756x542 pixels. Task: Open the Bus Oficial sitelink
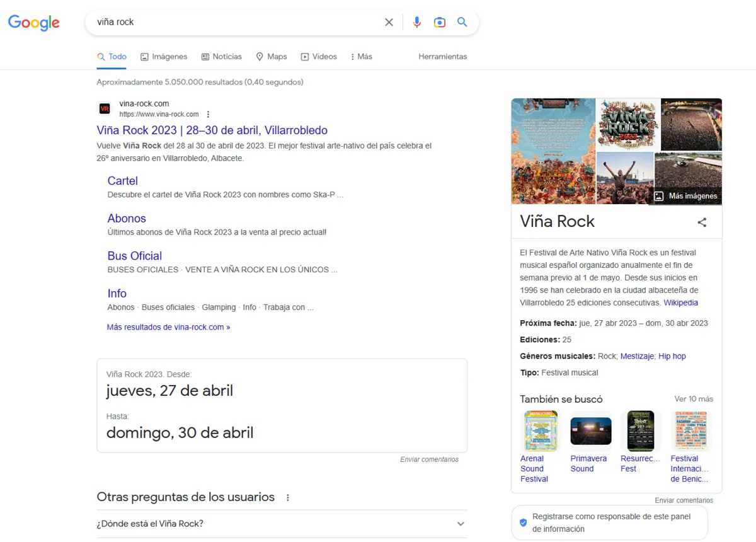pos(135,256)
